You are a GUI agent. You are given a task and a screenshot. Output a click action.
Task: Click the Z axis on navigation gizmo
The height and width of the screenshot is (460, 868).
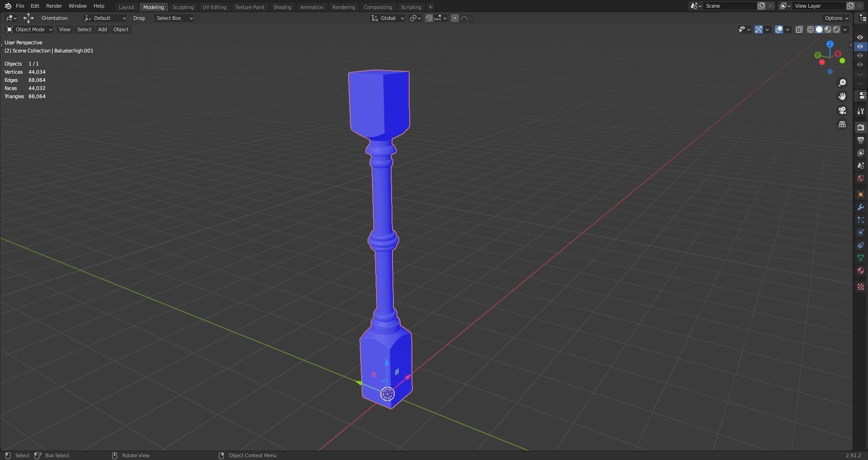(x=830, y=44)
